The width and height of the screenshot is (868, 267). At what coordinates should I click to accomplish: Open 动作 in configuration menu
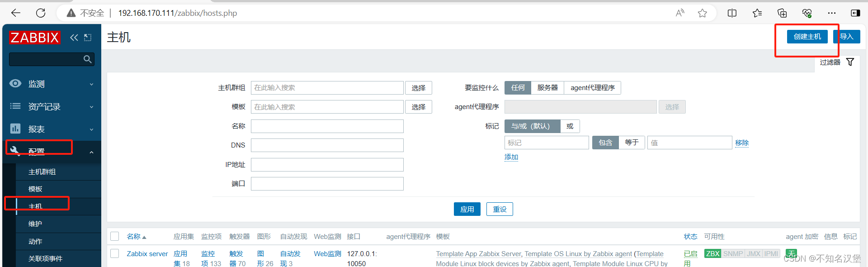[x=35, y=241]
